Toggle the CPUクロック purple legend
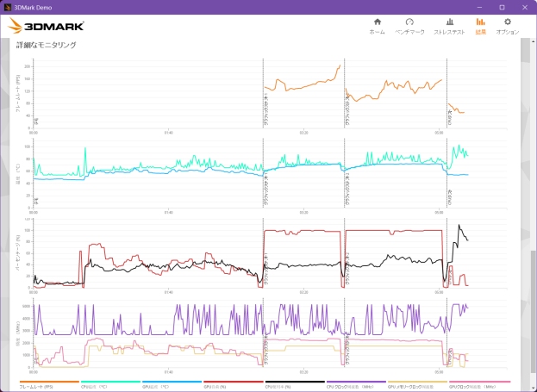This screenshot has height=392, width=537. [x=356, y=384]
